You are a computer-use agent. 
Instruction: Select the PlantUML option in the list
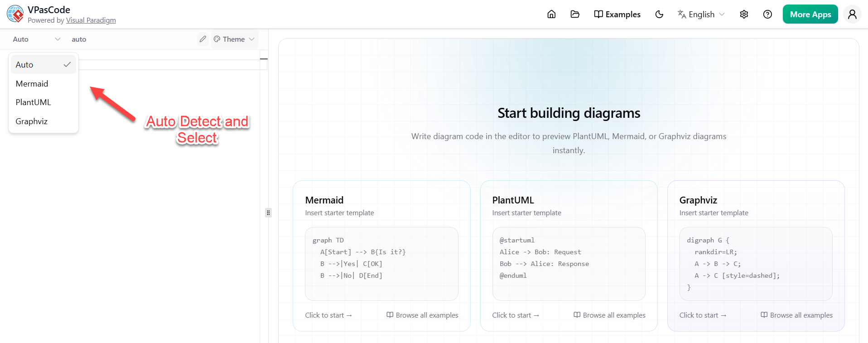tap(43, 102)
